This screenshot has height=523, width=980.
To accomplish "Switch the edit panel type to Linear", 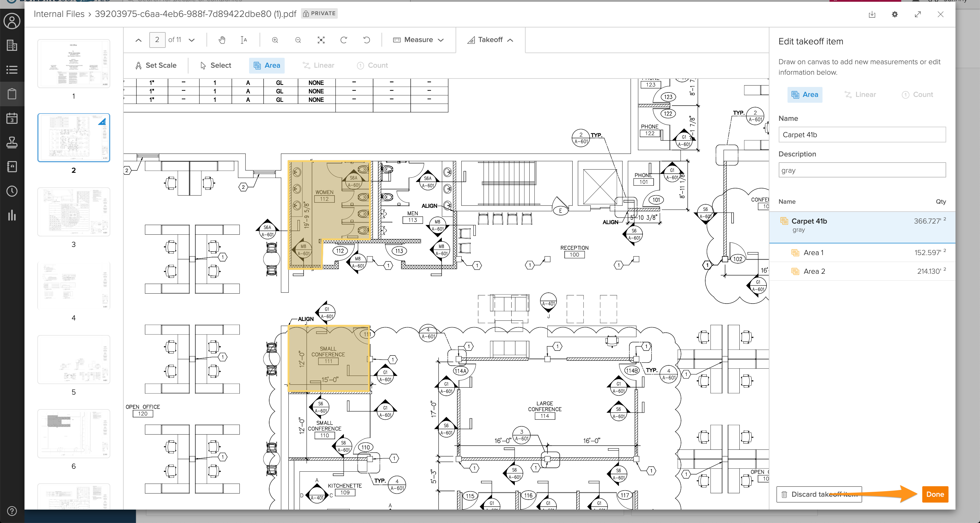I will [x=860, y=94].
